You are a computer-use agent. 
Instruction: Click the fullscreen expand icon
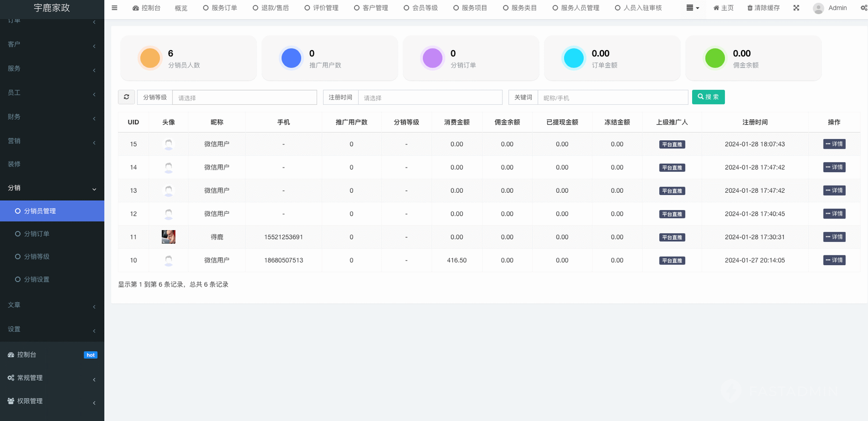coord(796,8)
